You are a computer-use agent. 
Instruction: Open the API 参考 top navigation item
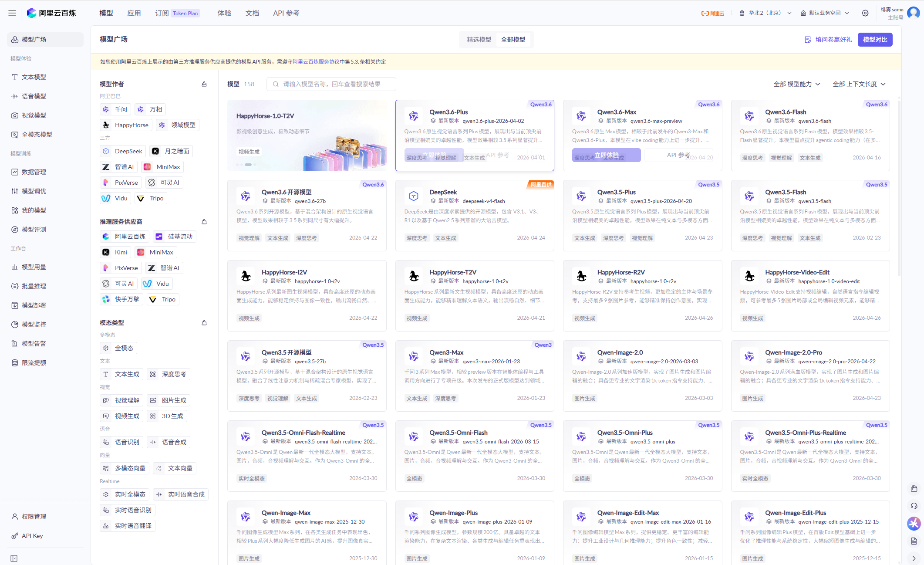[286, 13]
